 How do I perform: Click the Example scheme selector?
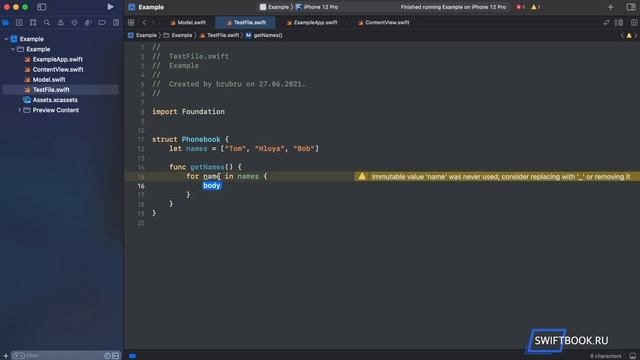274,7
